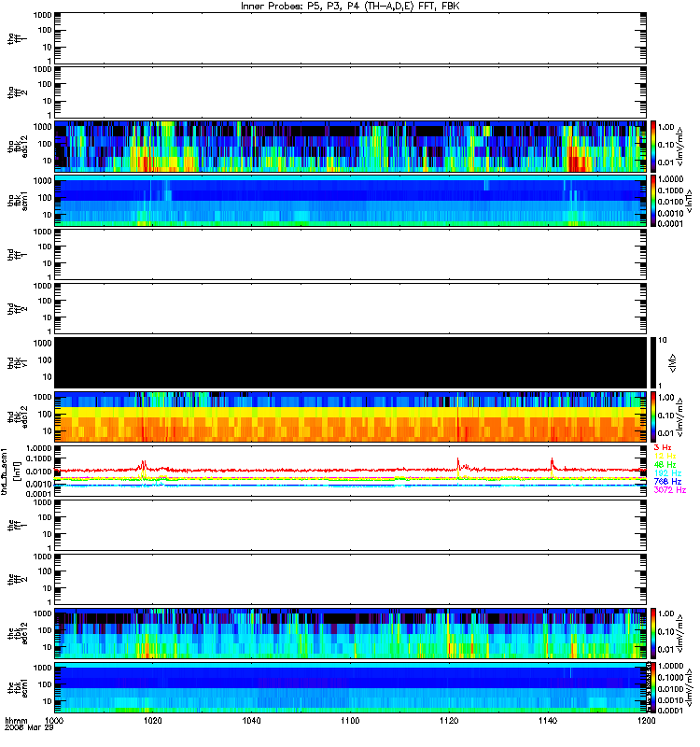
Task: Click the '[nT]' y-axis label of line plot
Action: [x=17, y=472]
